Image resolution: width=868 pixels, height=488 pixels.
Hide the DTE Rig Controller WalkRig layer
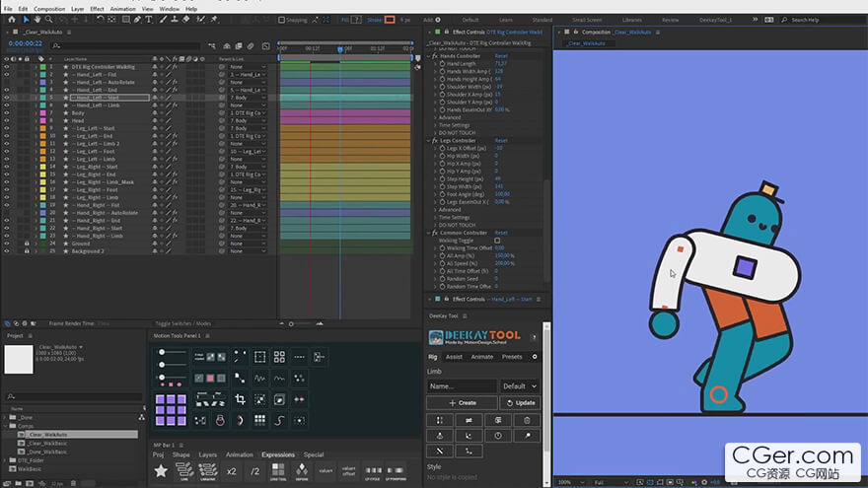coord(7,67)
